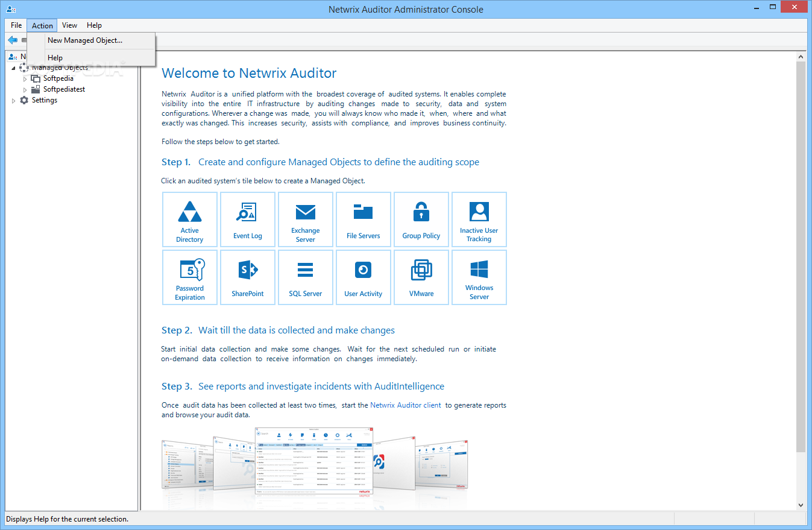Click the Softpedia managed object icon
Viewport: 812px width, 530px height.
click(x=36, y=78)
